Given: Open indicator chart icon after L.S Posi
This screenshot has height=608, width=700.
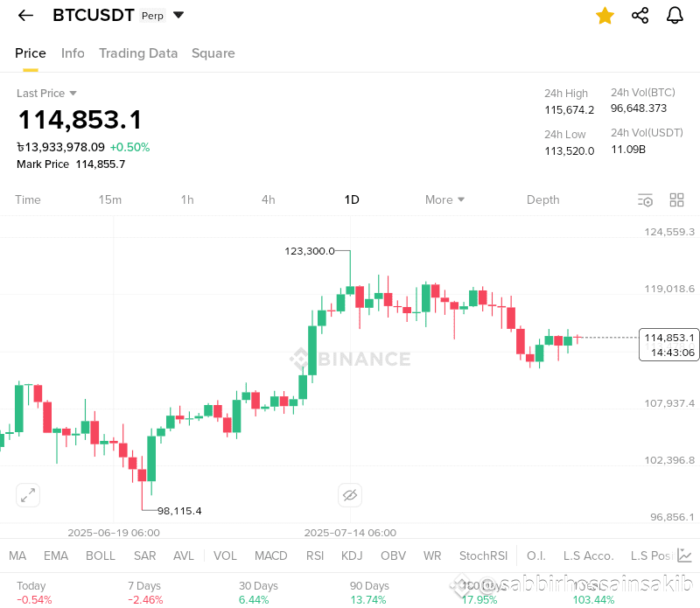Looking at the screenshot, I should (x=684, y=556).
